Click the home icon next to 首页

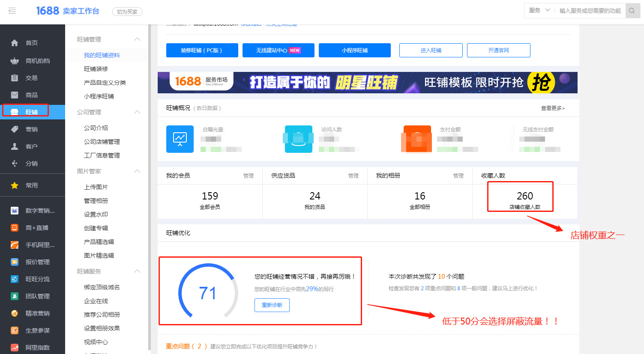point(15,43)
